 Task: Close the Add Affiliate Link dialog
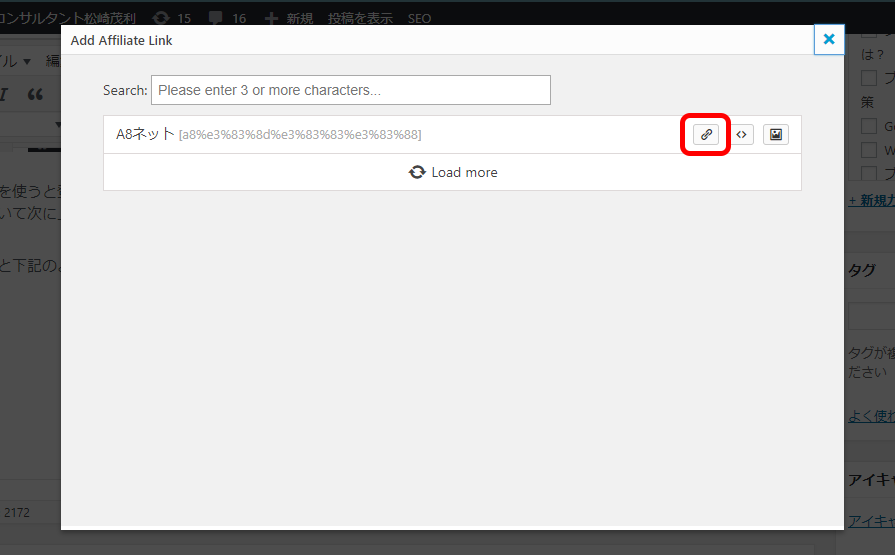829,39
